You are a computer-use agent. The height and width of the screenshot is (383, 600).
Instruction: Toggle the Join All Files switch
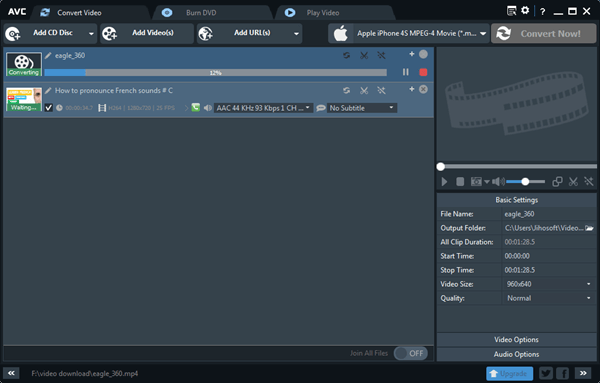[411, 353]
